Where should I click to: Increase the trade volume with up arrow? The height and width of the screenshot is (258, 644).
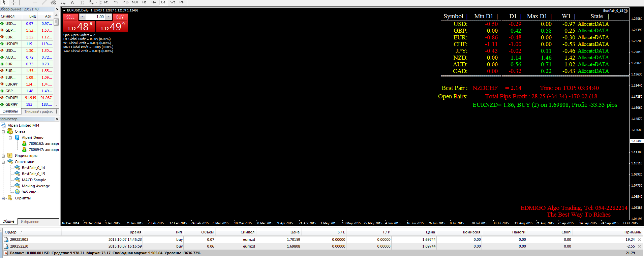click(x=108, y=17)
